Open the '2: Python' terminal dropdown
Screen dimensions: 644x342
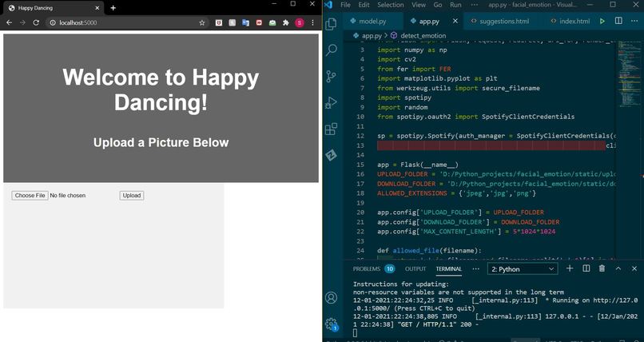(523, 269)
